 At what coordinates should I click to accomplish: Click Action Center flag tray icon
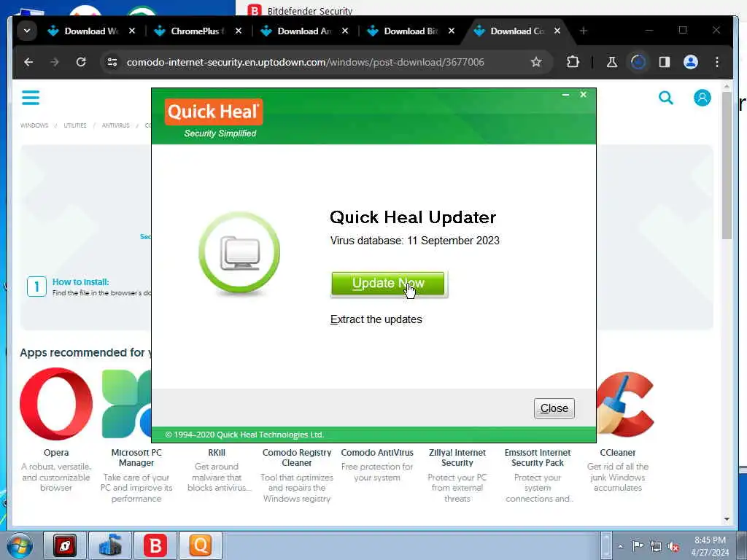click(x=638, y=546)
